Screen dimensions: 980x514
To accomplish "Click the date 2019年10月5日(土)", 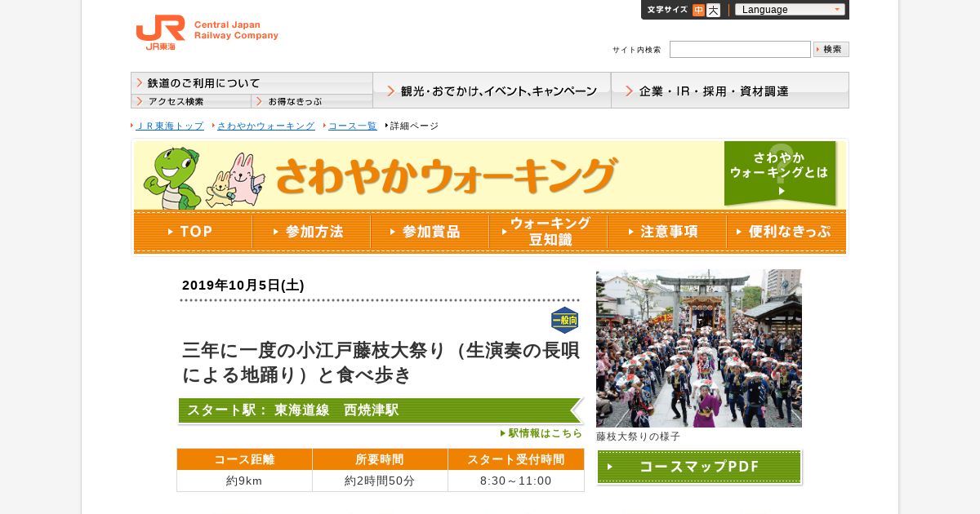I will point(243,286).
